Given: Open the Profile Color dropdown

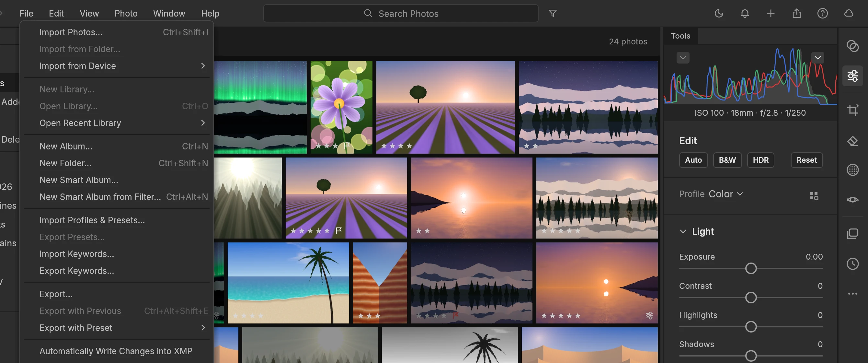Looking at the screenshot, I should pyautogui.click(x=725, y=194).
